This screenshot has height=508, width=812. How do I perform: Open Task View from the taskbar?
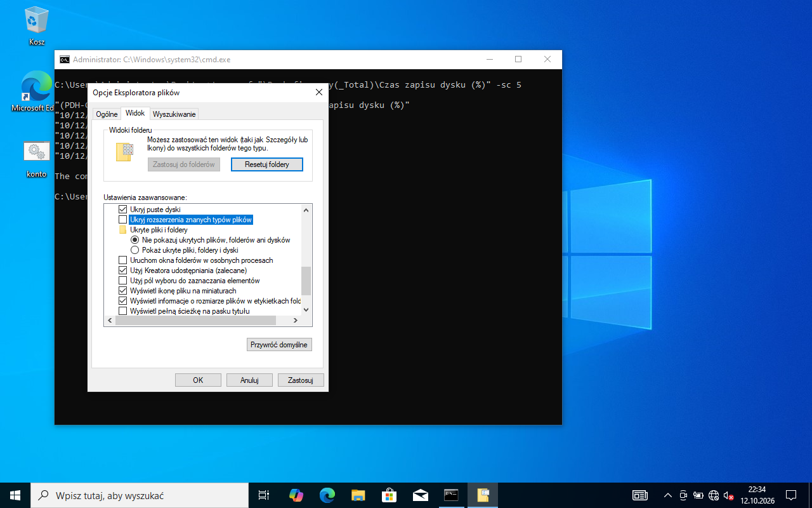coord(264,495)
